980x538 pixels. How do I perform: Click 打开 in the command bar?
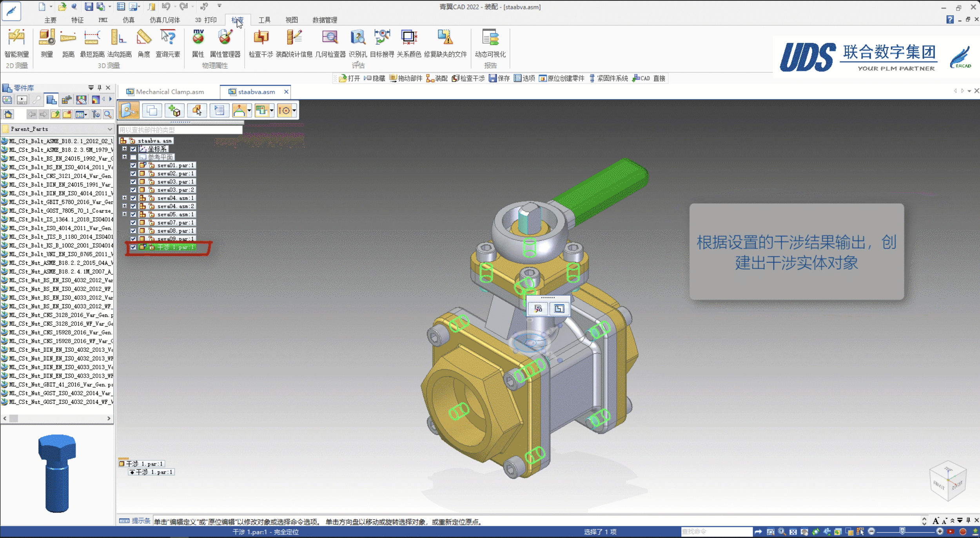click(x=349, y=78)
